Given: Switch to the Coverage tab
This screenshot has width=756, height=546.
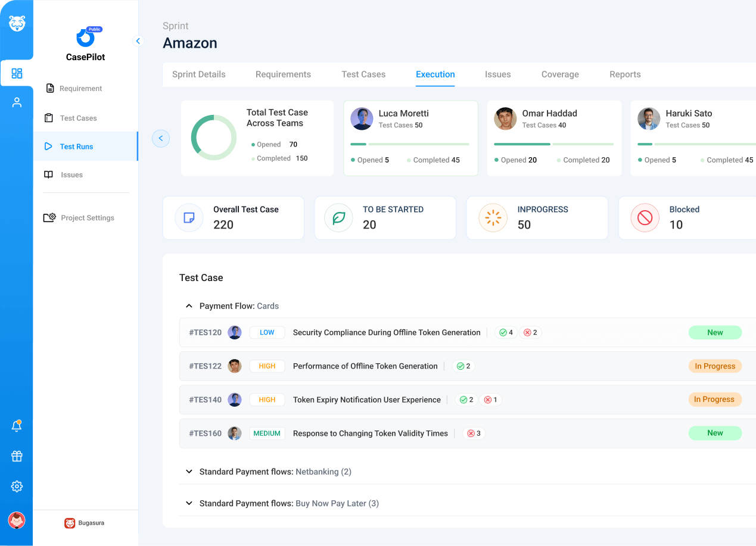Looking at the screenshot, I should (560, 74).
